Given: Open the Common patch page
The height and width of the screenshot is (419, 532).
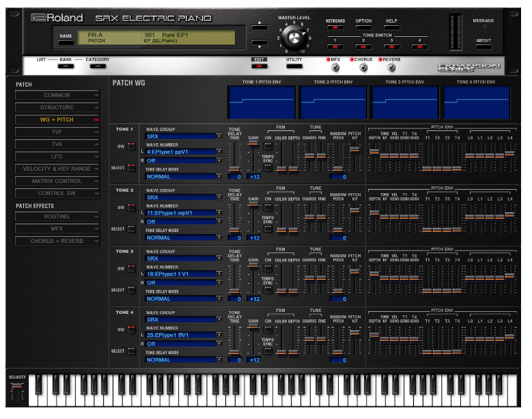Looking at the screenshot, I should point(57,96).
